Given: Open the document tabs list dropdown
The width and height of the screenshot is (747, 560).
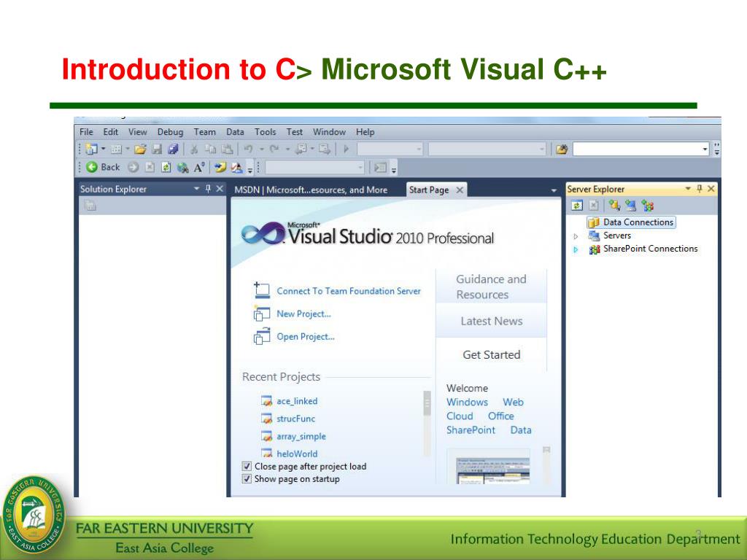Looking at the screenshot, I should [x=554, y=190].
